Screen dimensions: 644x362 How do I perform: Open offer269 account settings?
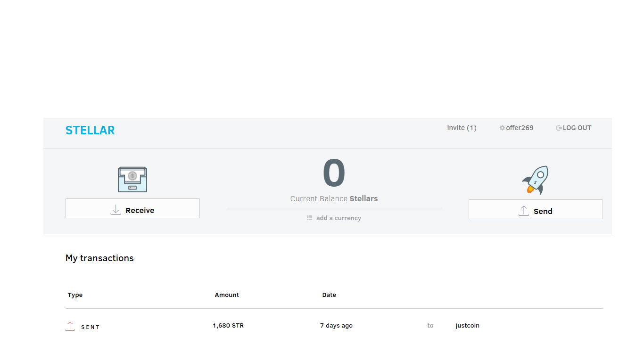pos(516,128)
